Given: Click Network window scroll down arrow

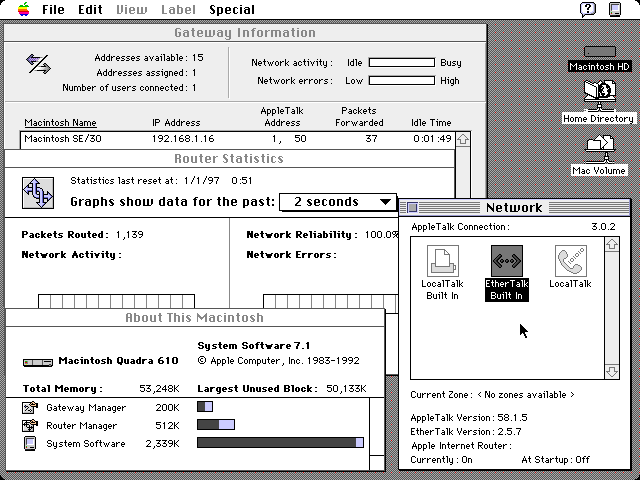Looking at the screenshot, I should [x=611, y=372].
